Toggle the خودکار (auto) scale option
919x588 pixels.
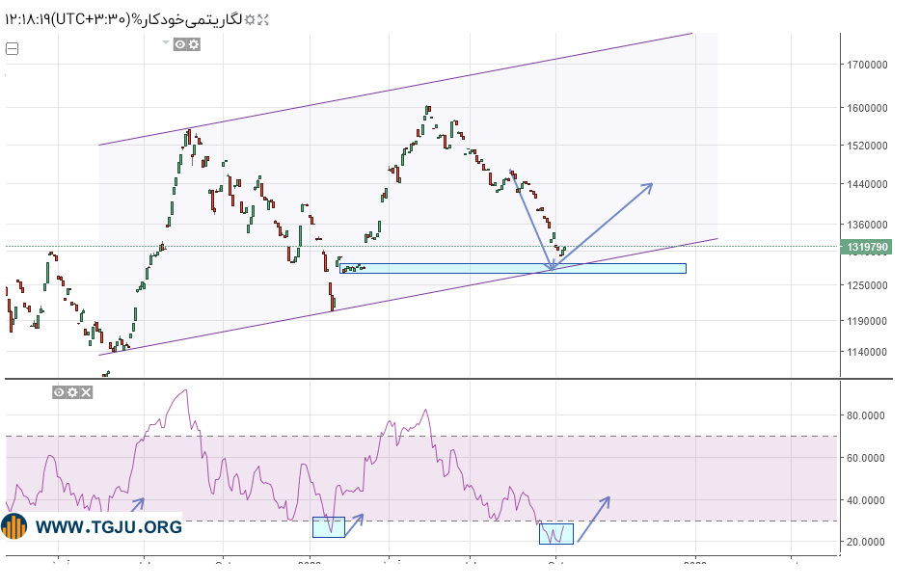164,20
